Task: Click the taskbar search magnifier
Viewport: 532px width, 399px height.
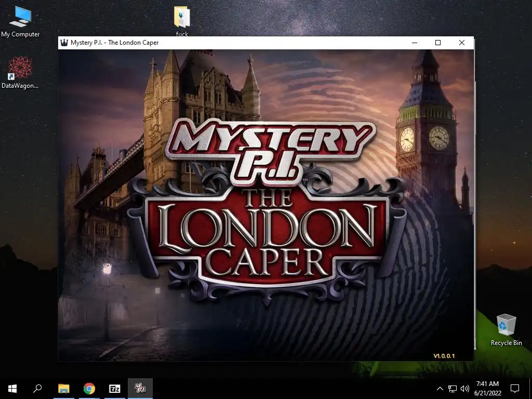Action: [x=37, y=389]
